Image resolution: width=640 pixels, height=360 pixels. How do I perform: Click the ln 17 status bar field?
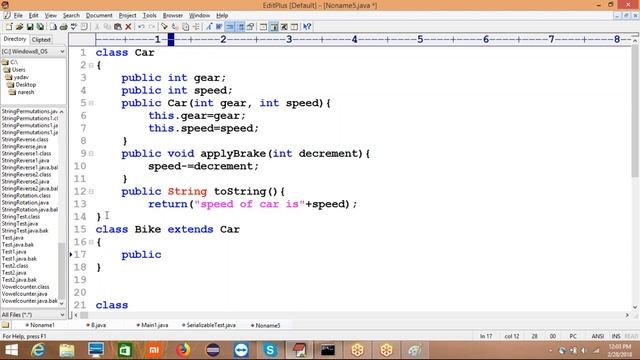(486, 336)
